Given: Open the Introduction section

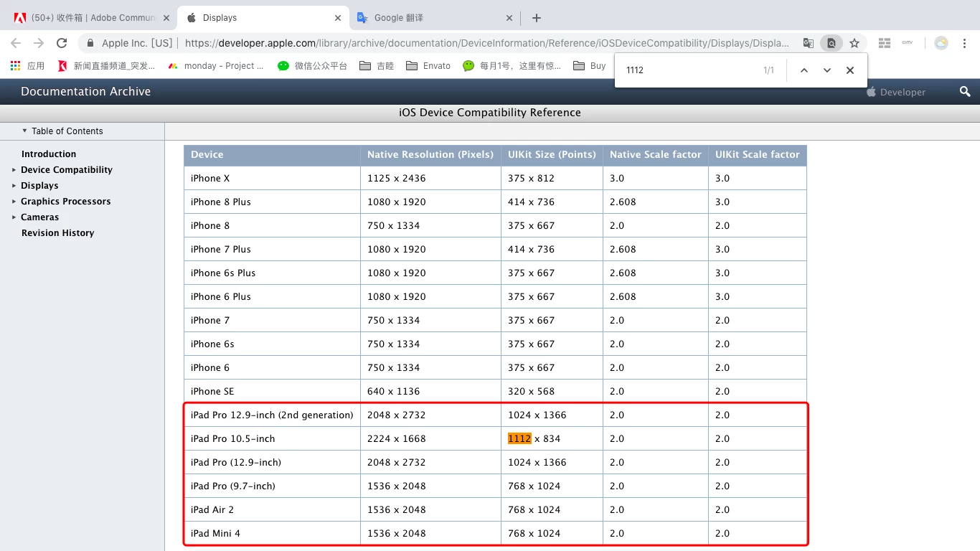Looking at the screenshot, I should click(49, 154).
